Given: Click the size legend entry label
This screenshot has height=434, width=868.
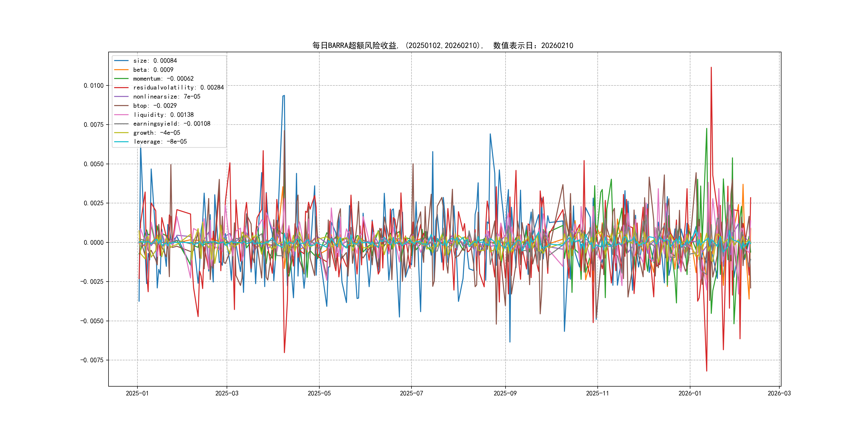Looking at the screenshot, I should [x=155, y=61].
